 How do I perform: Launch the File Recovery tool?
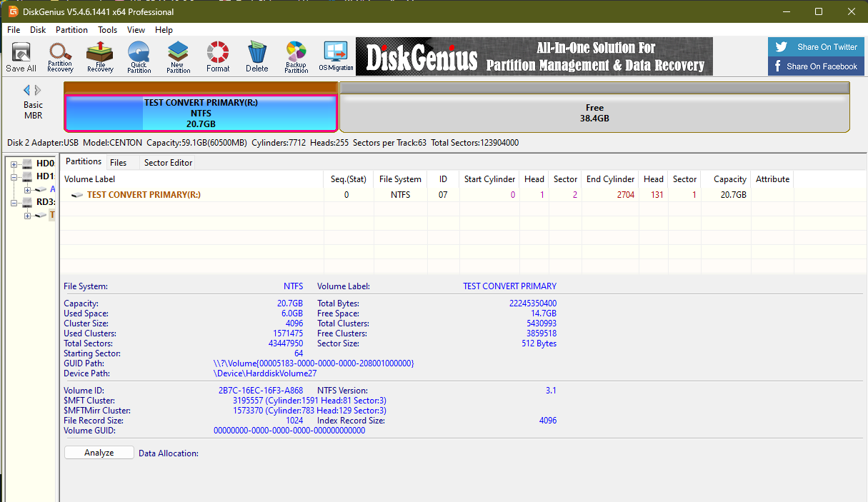[100, 57]
